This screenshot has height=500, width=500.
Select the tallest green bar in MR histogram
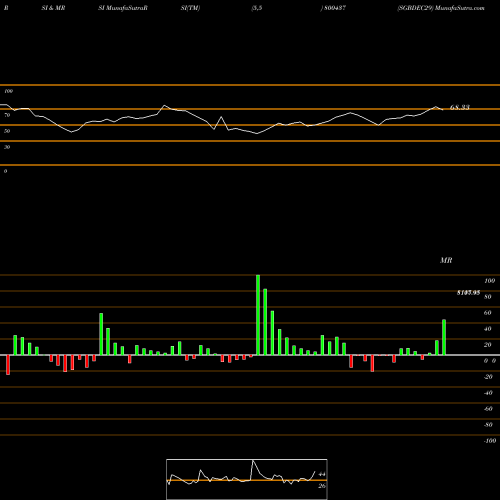[x=258, y=315]
